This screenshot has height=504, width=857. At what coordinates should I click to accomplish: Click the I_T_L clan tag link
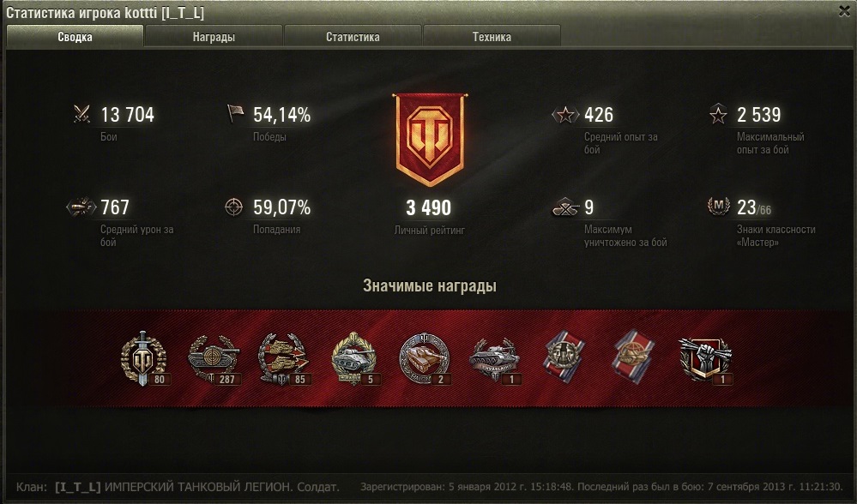(77, 487)
